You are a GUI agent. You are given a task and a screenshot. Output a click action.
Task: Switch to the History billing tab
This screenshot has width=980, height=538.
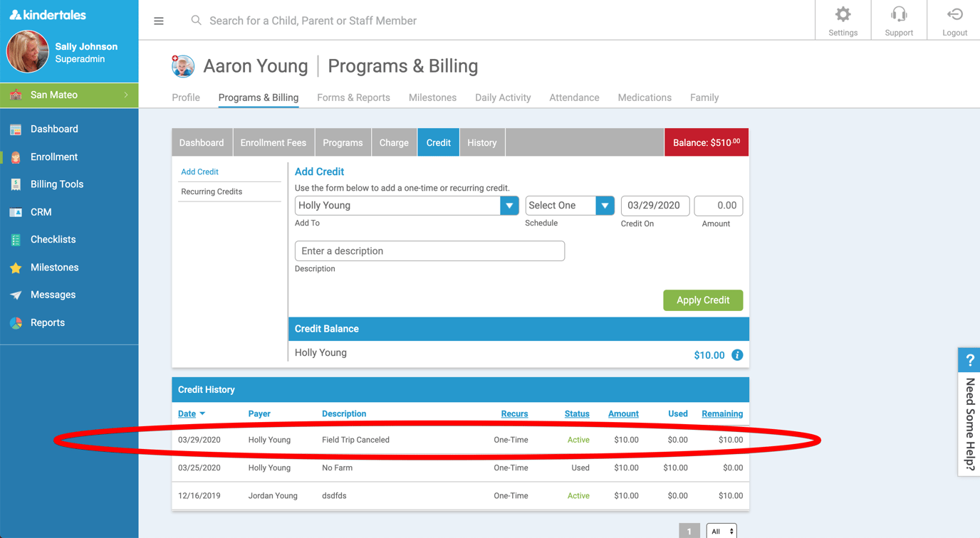coord(481,142)
